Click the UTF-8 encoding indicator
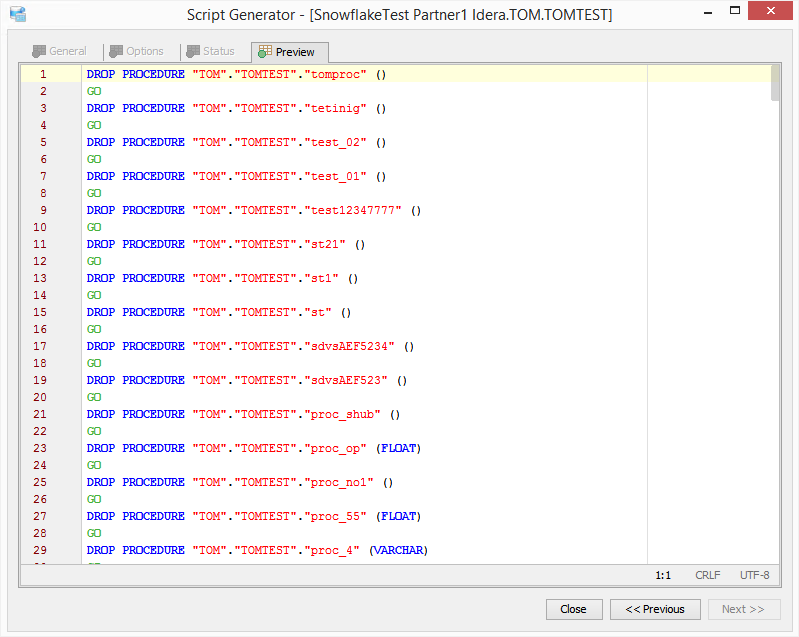 [755, 575]
